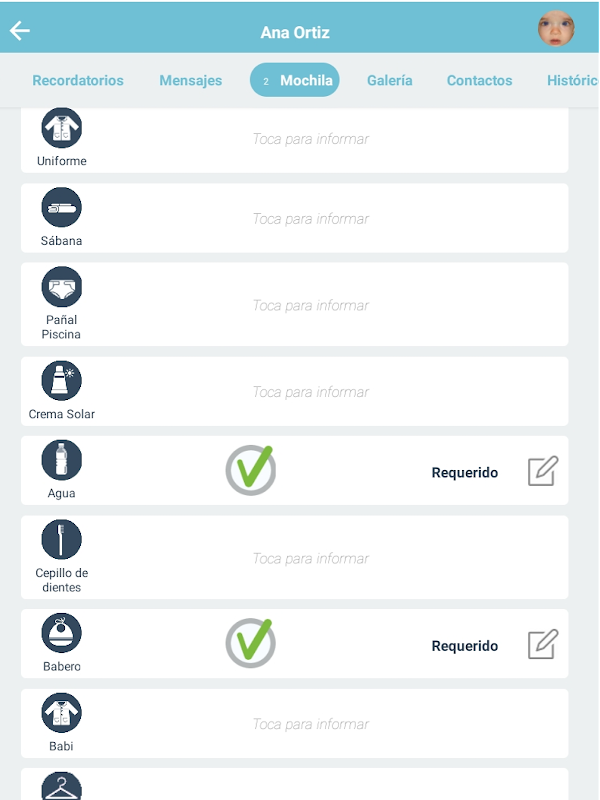
Task: Tap the Babero bib icon
Action: 62,633
